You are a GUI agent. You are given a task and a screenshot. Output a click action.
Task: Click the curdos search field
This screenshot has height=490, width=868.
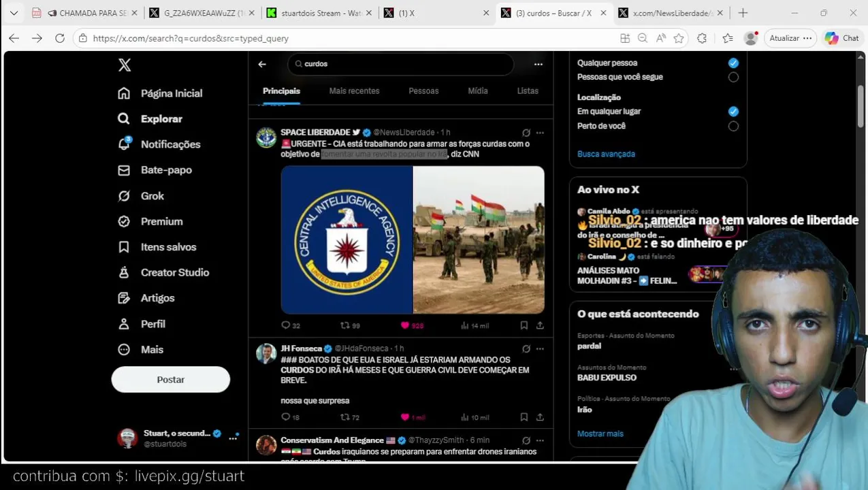click(401, 64)
